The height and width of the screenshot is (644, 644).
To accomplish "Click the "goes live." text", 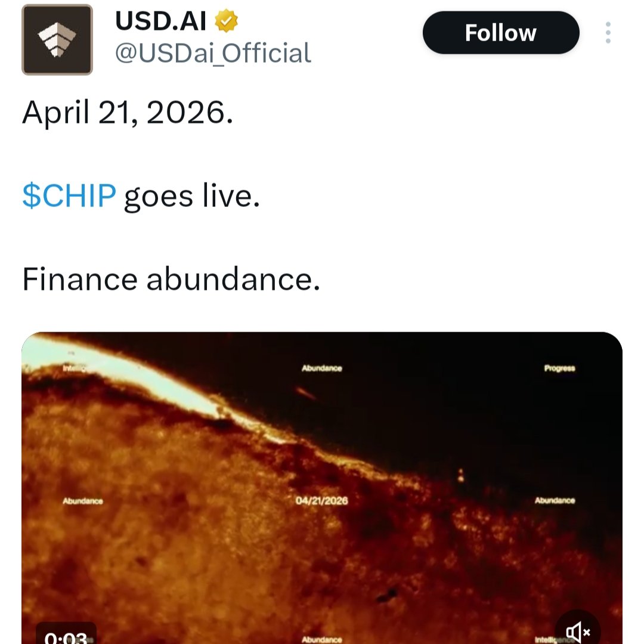I will pyautogui.click(x=191, y=196).
